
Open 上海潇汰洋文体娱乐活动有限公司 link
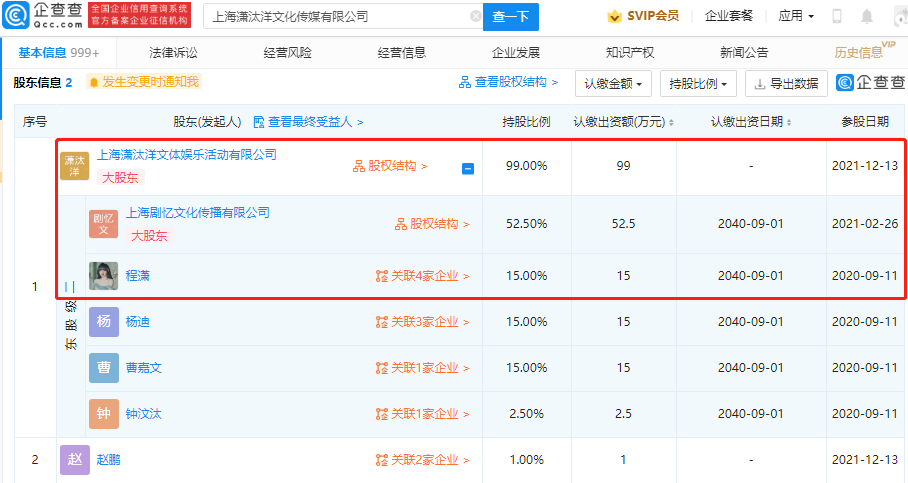[186, 155]
